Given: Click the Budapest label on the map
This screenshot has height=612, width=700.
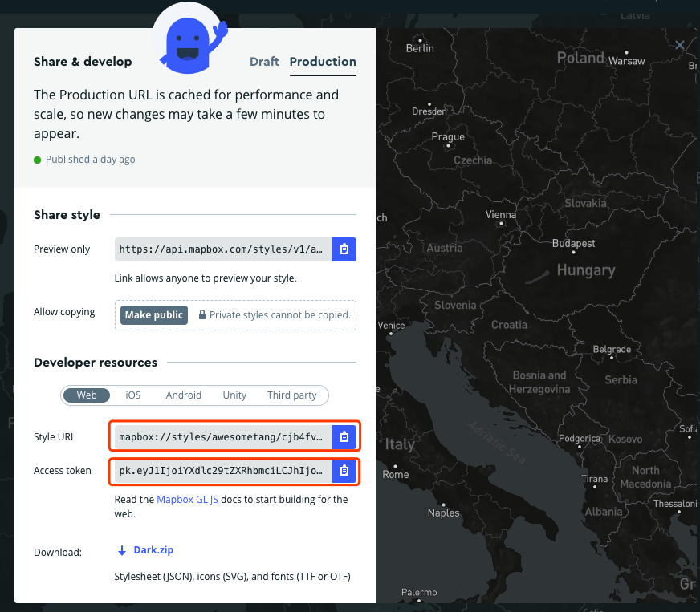Looking at the screenshot, I should pos(574,243).
